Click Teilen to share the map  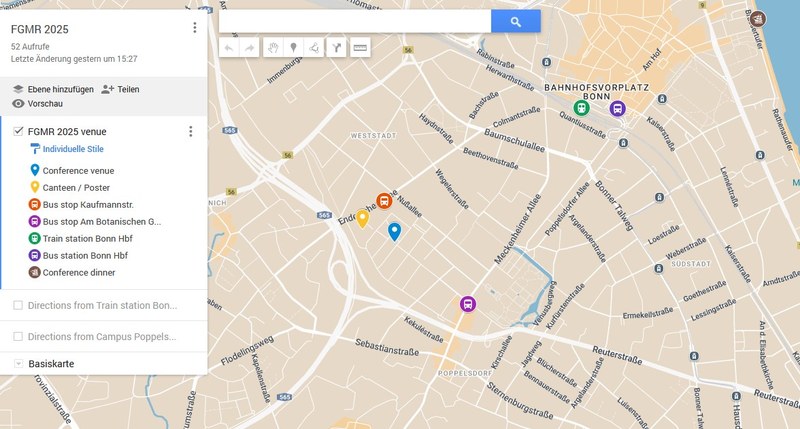click(120, 89)
